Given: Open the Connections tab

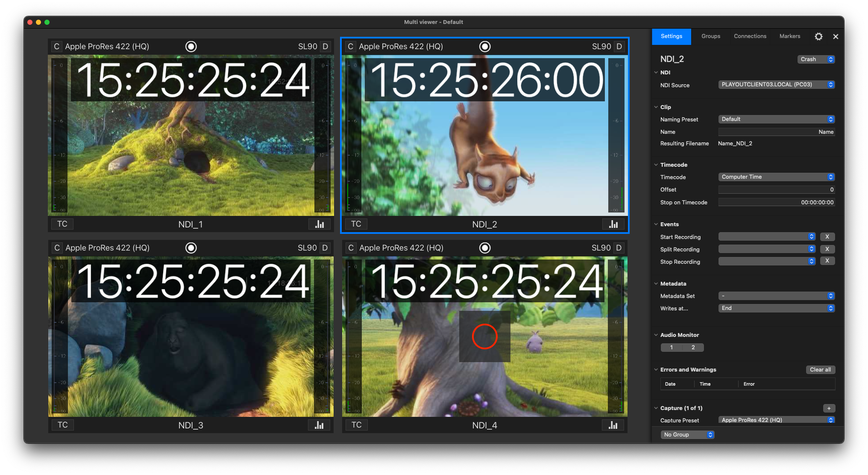Looking at the screenshot, I should point(750,36).
